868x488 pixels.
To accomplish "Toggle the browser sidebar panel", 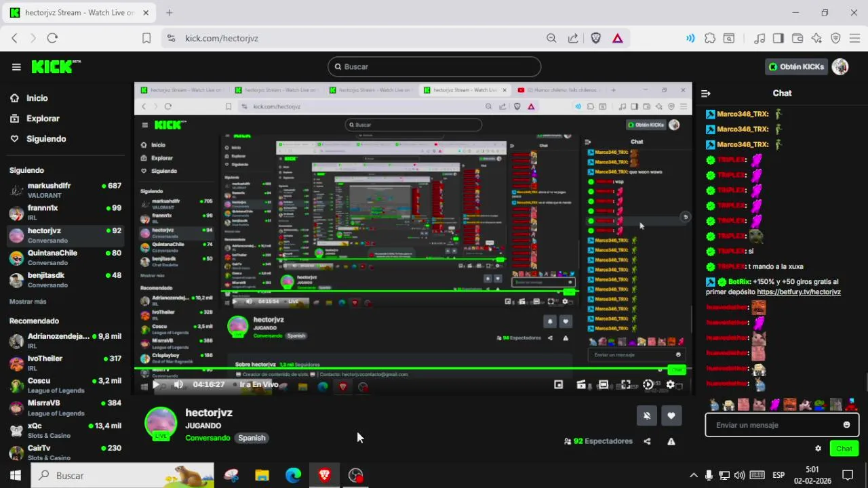I will [x=778, y=38].
